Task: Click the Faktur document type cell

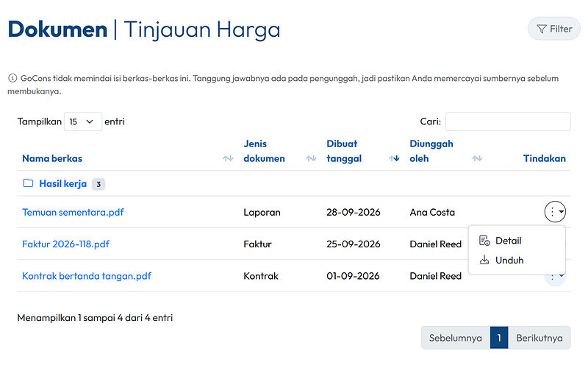Action: [257, 244]
